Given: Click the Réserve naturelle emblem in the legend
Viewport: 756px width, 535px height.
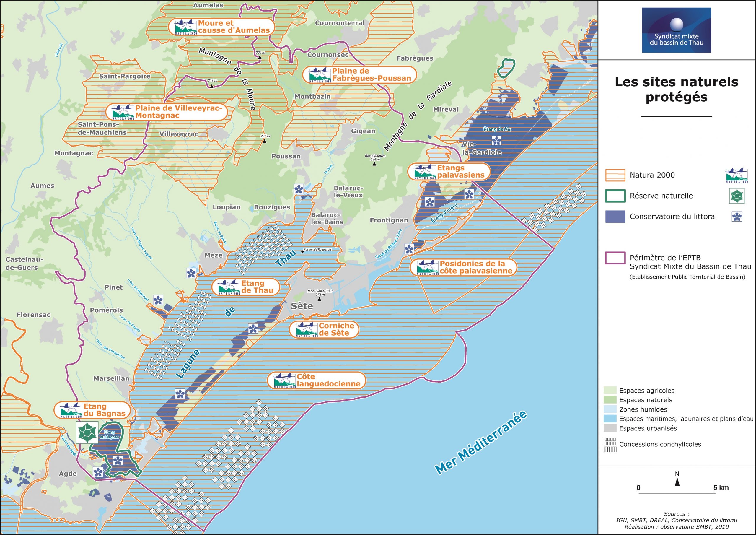Looking at the screenshot, I should pos(737,196).
